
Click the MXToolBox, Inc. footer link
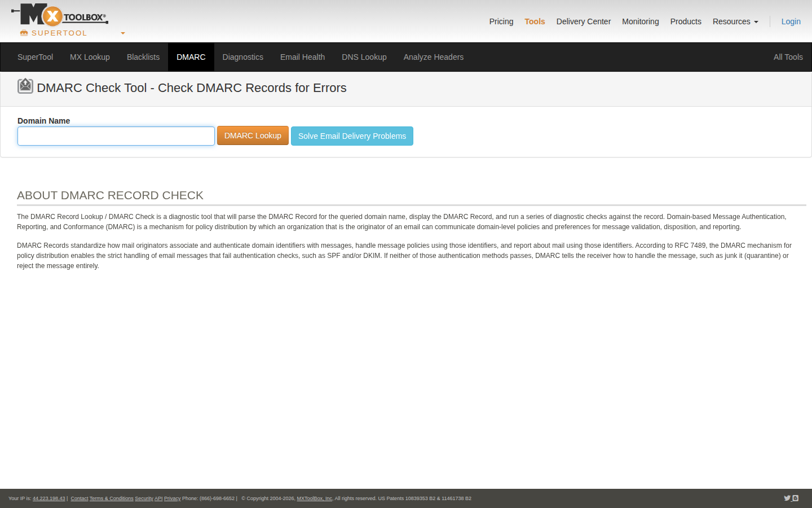tap(315, 498)
